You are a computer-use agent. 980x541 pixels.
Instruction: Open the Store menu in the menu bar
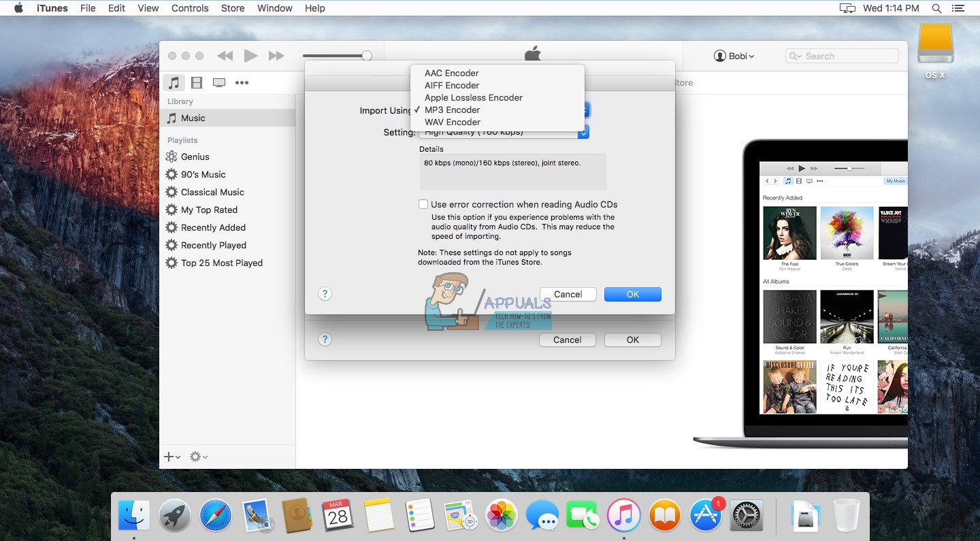232,8
